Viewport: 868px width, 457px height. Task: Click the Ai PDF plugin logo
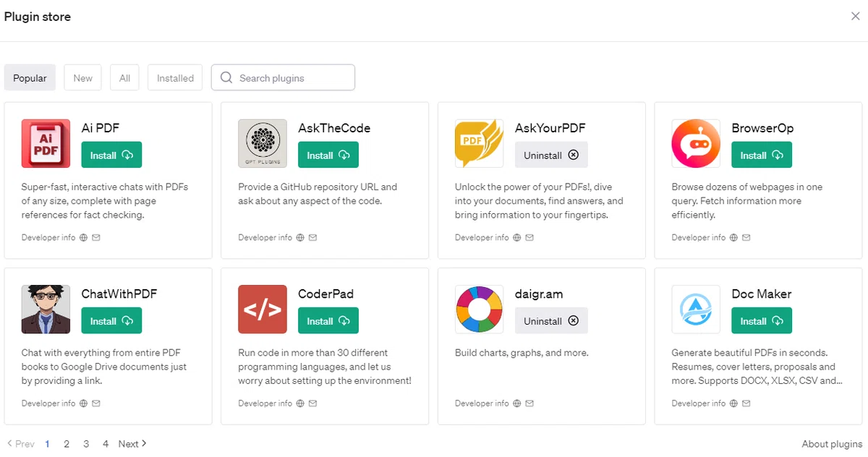click(x=46, y=144)
